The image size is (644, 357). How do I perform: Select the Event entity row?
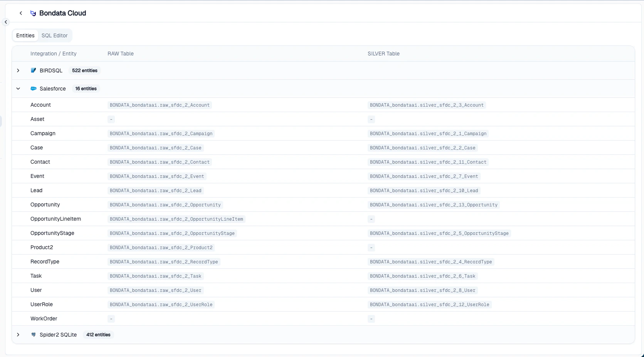pos(323,176)
